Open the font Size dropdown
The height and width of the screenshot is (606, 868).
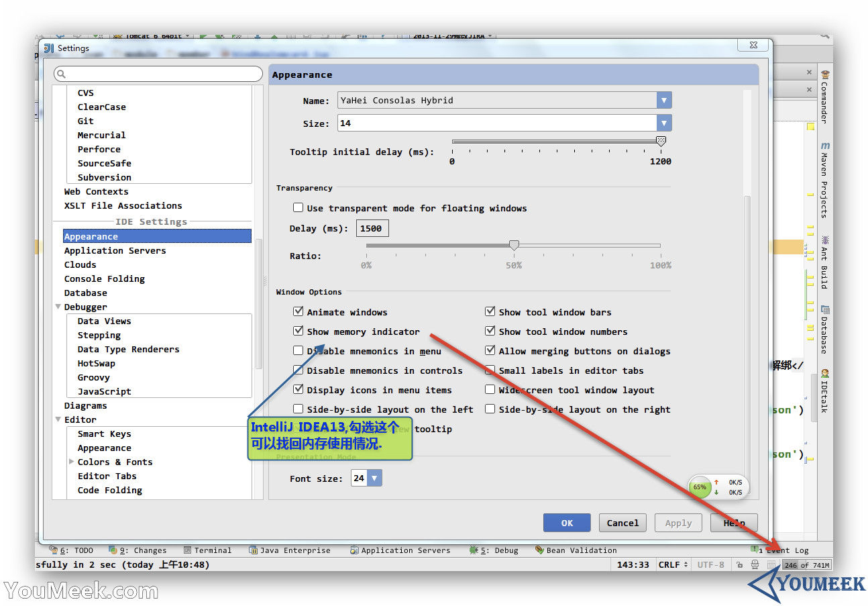coord(664,123)
